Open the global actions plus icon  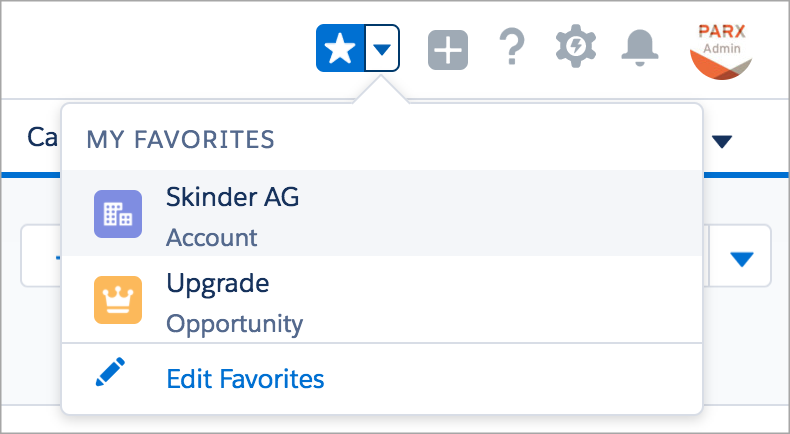(448, 49)
